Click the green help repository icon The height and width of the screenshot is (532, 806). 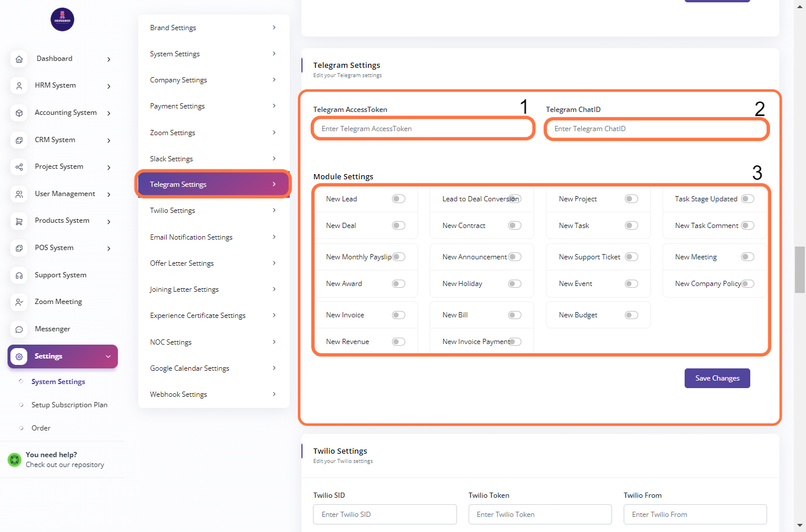point(15,460)
